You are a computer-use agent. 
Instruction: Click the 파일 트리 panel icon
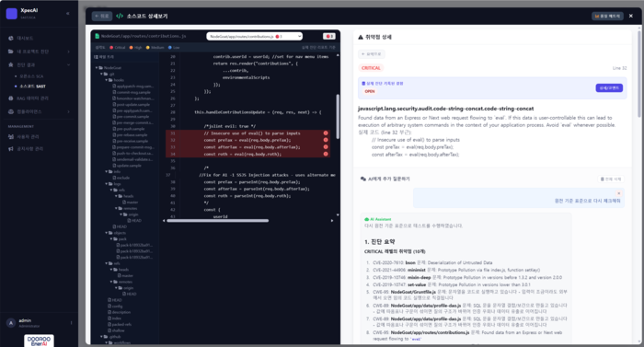(x=96, y=57)
